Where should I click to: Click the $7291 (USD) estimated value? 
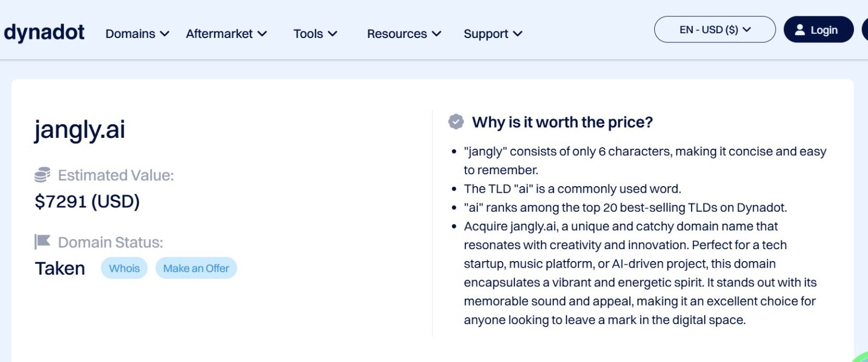[x=87, y=202]
